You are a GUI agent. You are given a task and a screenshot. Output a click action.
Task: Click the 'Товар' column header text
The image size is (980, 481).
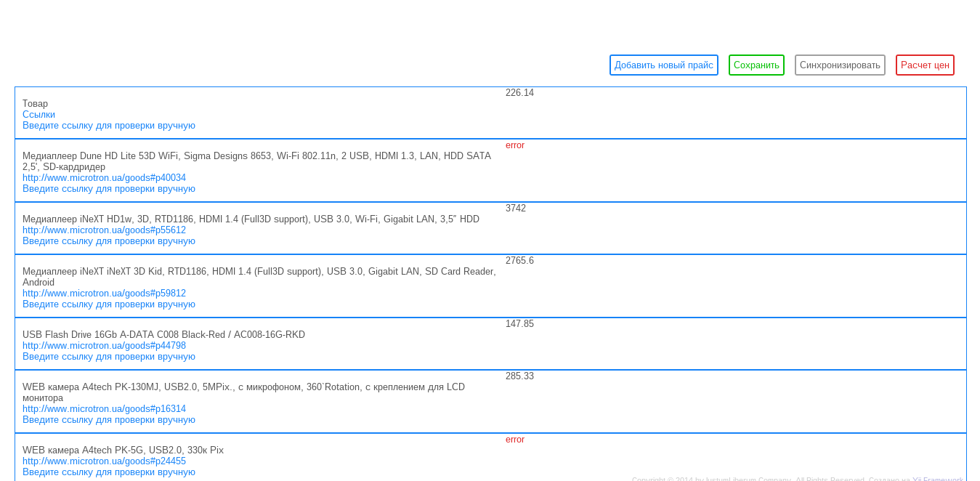pyautogui.click(x=35, y=104)
